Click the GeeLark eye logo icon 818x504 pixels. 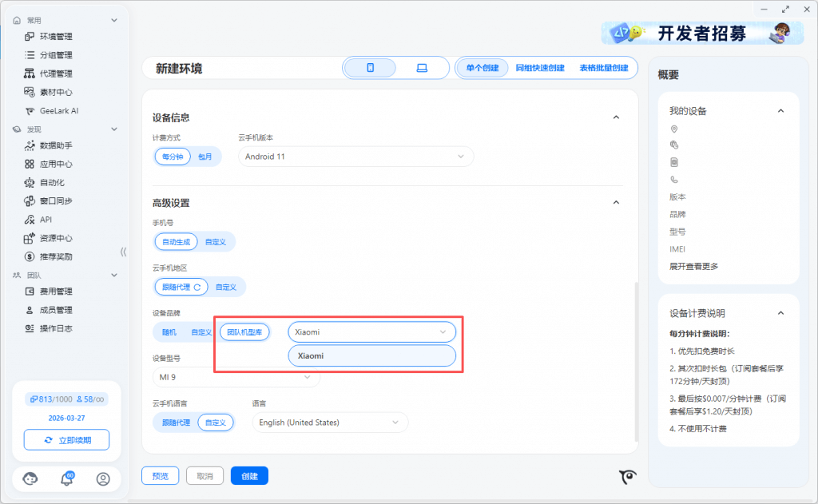pos(628,477)
